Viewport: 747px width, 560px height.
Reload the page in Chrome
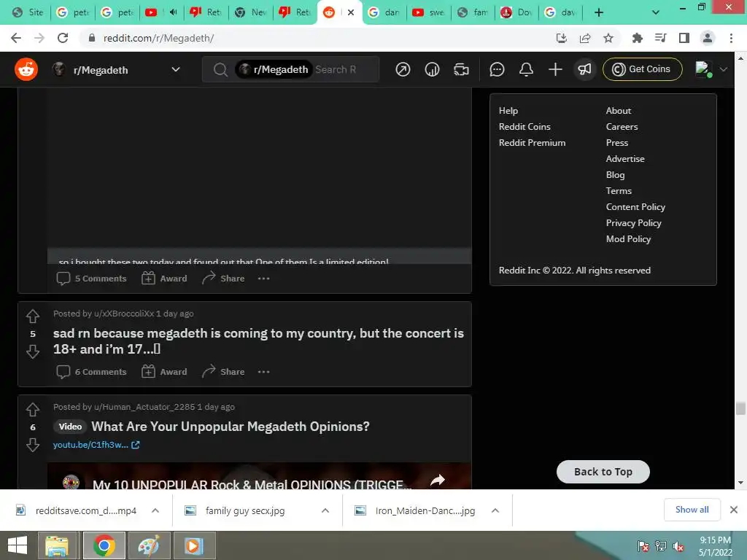pos(63,38)
